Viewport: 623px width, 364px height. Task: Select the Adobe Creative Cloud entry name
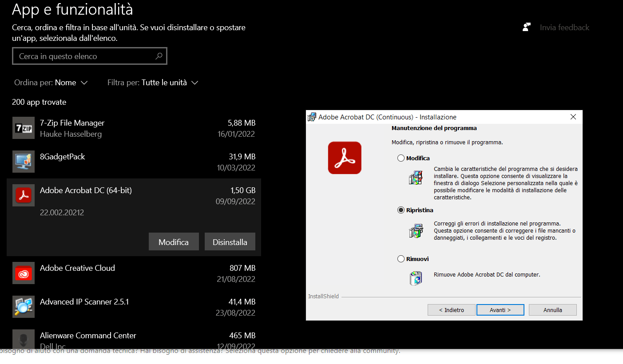pyautogui.click(x=77, y=268)
